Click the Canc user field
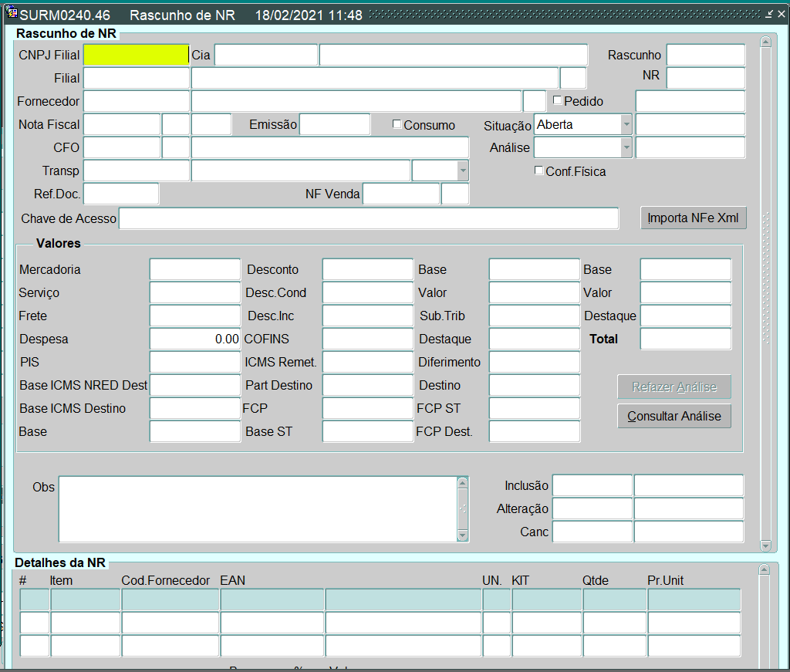Viewport: 790px width, 672px height. (x=592, y=532)
